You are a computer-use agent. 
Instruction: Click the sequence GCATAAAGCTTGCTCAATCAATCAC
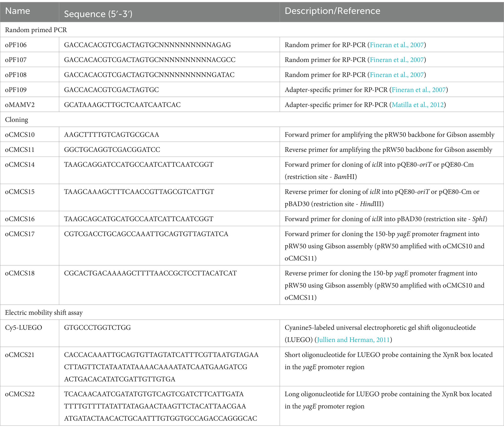(x=122, y=105)
